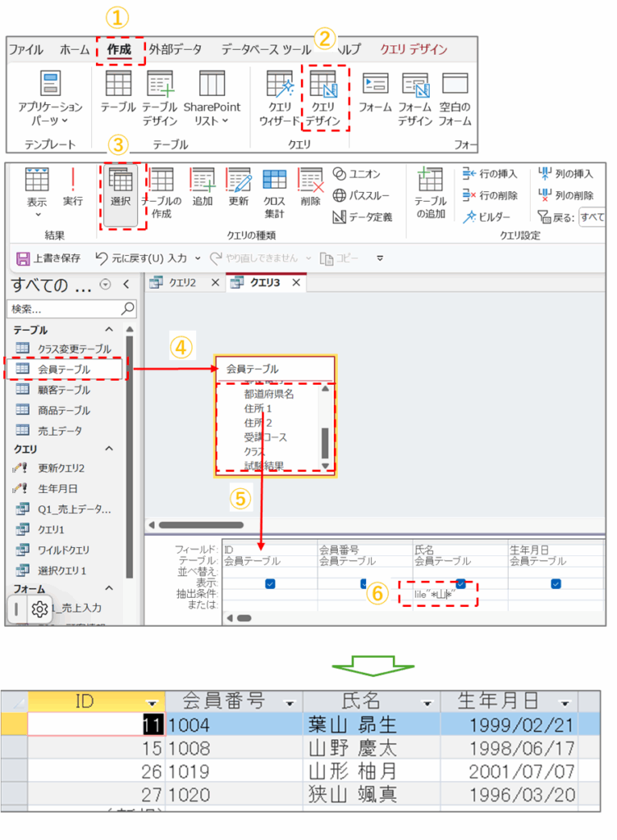Viewport: 617px width, 840px height.
Task: Click the クロス集計 icon
Action: click(274, 180)
